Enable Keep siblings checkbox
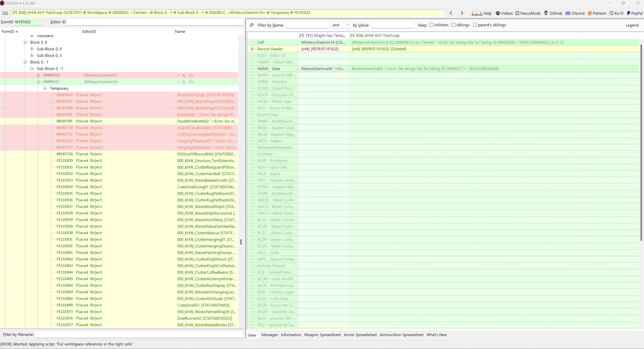The height and width of the screenshot is (349, 644). pyautogui.click(x=453, y=25)
